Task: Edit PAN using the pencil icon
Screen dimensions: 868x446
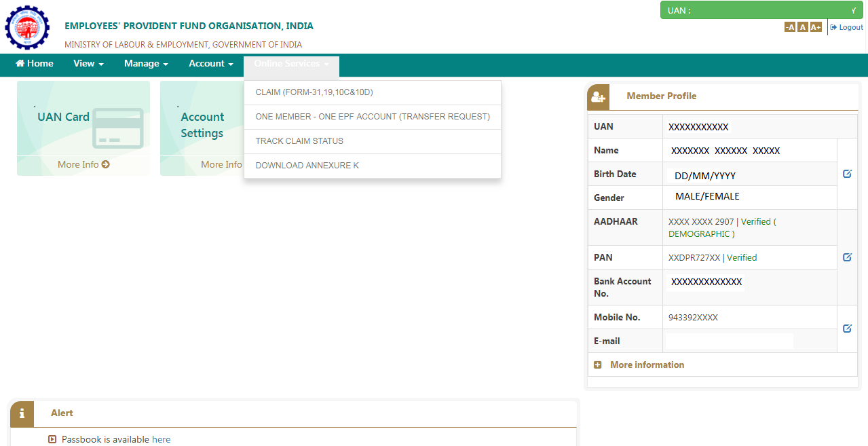Action: (846, 257)
